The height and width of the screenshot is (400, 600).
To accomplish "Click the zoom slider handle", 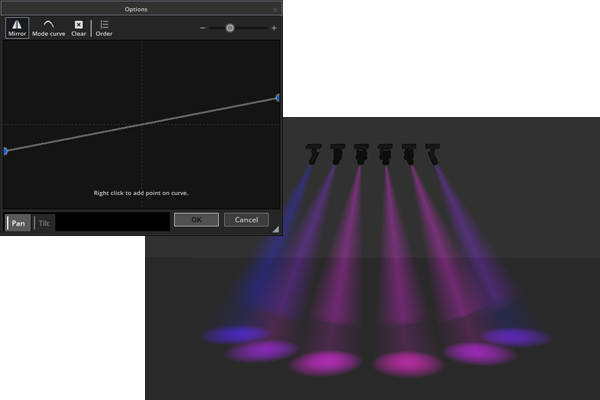I will (230, 28).
